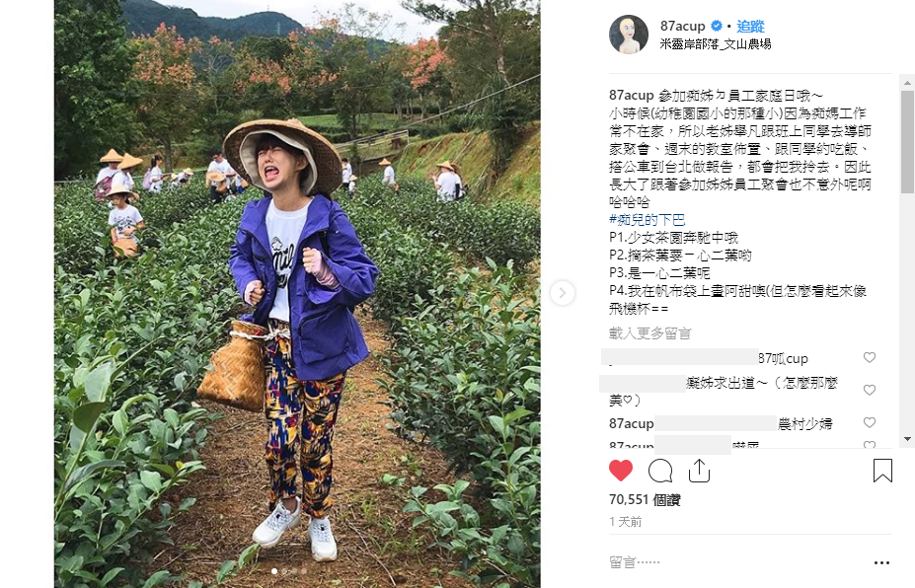Screen dimensions: 915x588
Task: Like the 癡姊求出道 comment heart
Action: (870, 390)
